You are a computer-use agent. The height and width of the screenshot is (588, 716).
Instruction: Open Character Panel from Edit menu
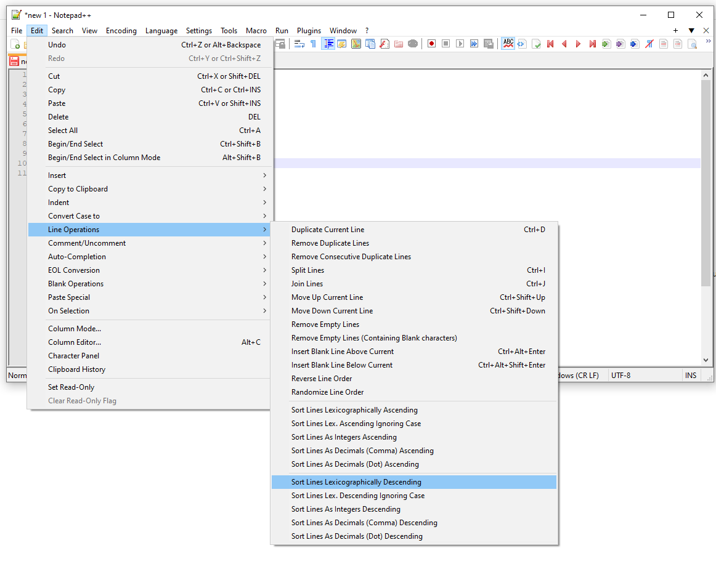(149, 356)
